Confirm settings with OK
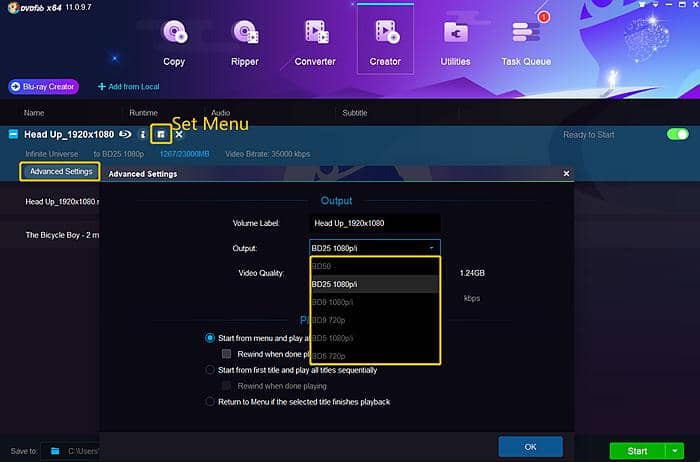The width and height of the screenshot is (700, 462). click(530, 447)
